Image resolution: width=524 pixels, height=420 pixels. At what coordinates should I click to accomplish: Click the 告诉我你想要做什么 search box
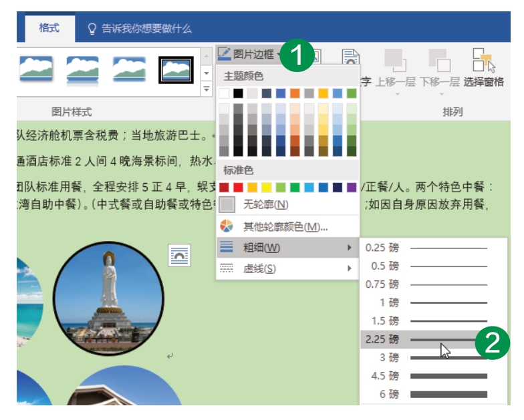click(147, 29)
